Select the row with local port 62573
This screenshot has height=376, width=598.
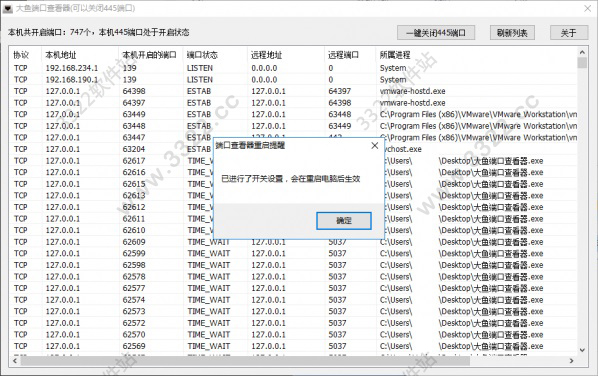pos(293,312)
